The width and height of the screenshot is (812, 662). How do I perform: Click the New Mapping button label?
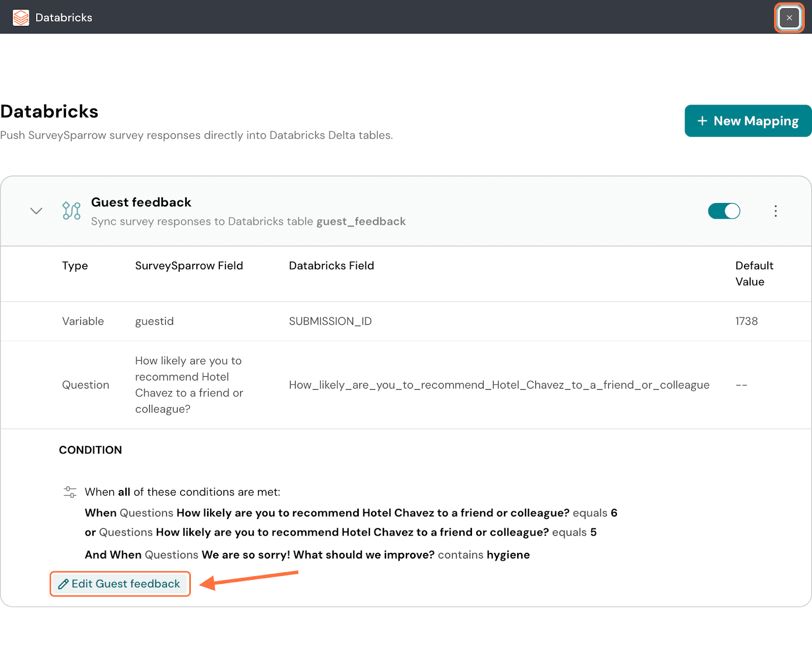point(756,121)
